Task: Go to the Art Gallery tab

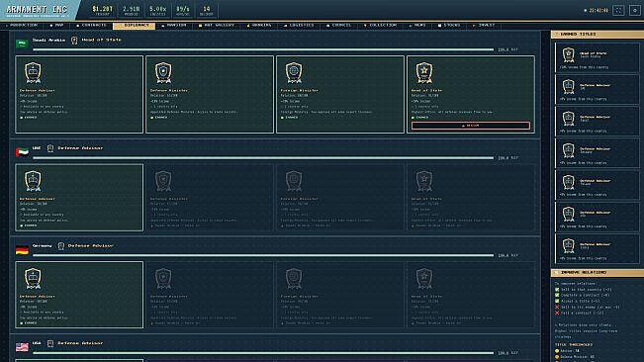Action: coord(217,26)
